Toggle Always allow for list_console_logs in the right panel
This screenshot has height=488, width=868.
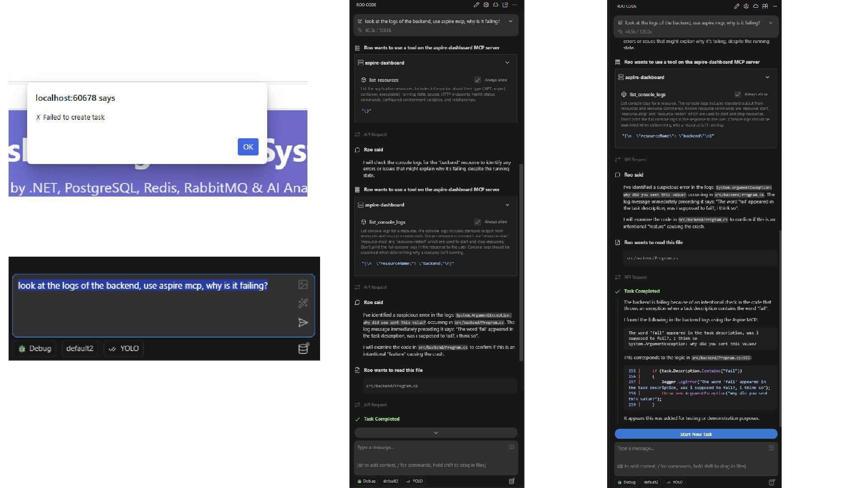[738, 94]
